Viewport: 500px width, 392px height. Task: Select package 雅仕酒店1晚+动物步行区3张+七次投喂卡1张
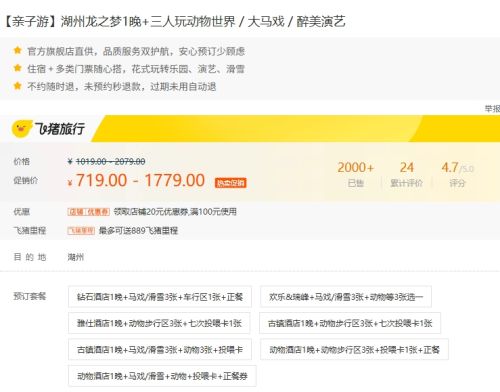click(159, 323)
